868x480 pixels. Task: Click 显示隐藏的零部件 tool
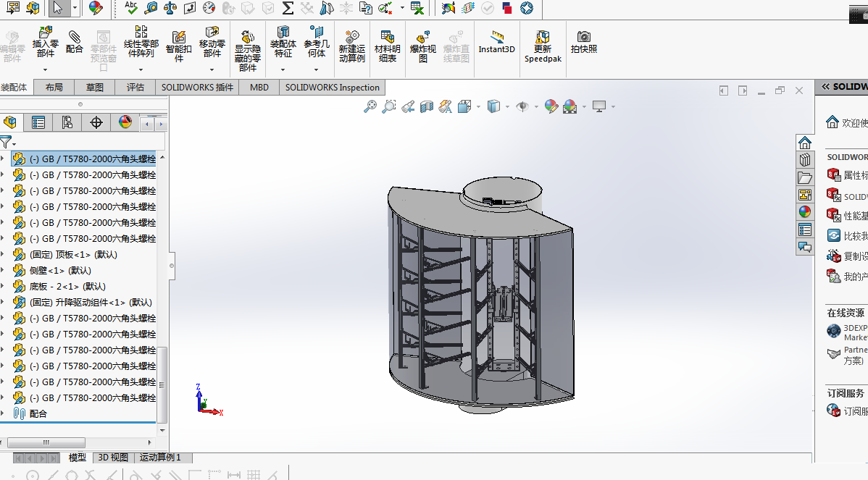[248, 51]
